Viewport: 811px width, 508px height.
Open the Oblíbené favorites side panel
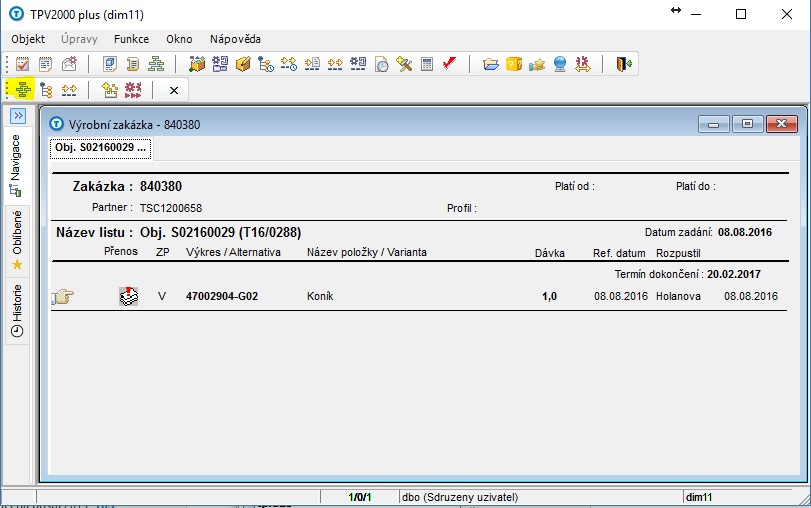click(x=17, y=240)
